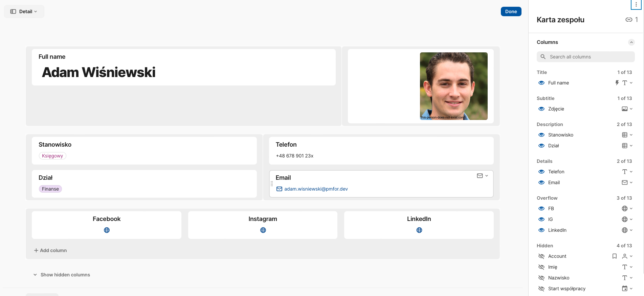
Task: Click the Search all columns field
Action: [x=585, y=57]
